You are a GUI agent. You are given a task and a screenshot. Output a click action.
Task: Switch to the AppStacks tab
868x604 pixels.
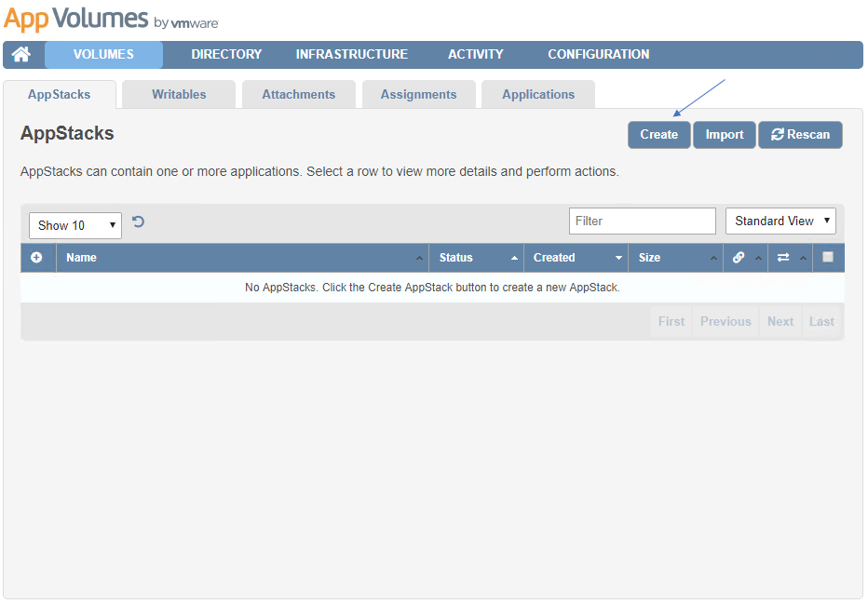[60, 95]
